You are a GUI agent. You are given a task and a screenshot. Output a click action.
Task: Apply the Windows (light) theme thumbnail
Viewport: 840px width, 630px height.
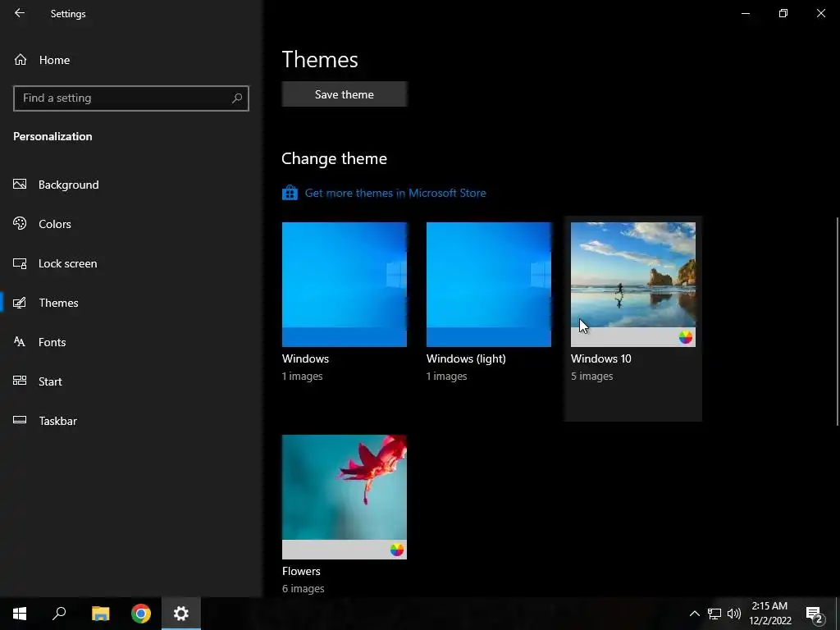tap(489, 285)
